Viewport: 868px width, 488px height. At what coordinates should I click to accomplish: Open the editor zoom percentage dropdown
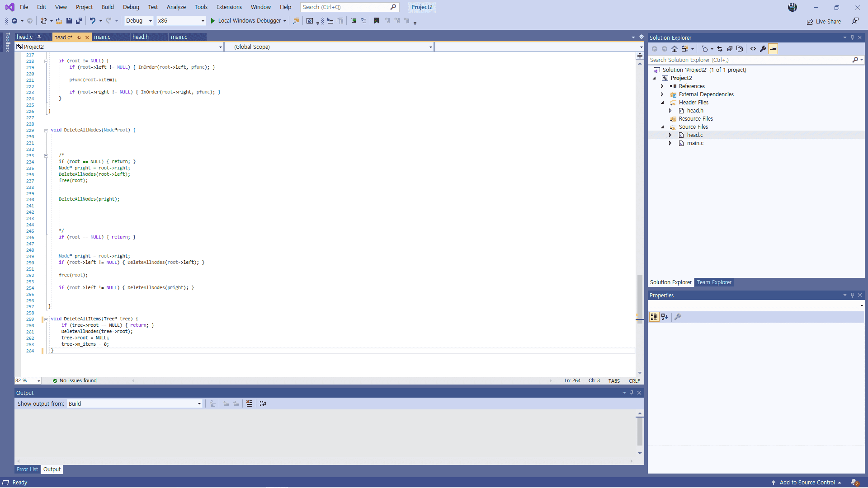pos(39,381)
